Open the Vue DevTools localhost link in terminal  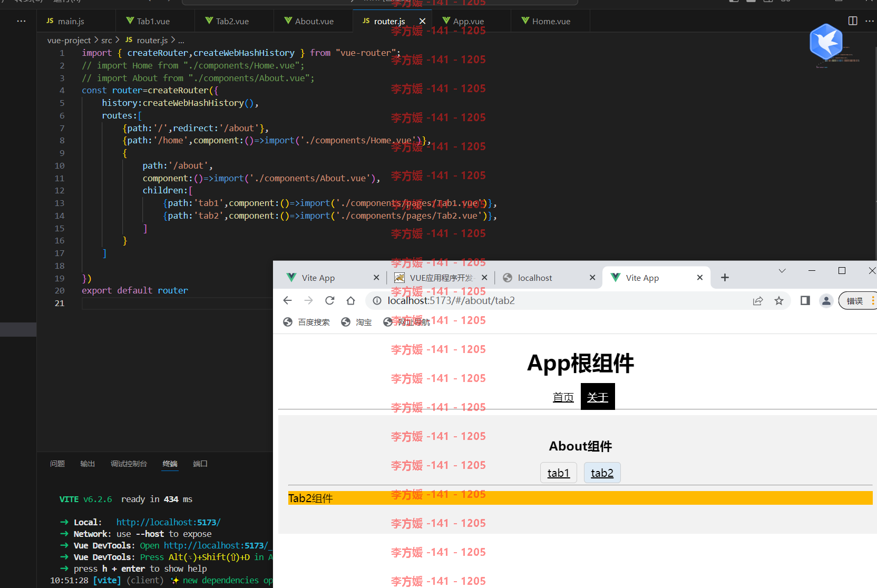point(217,545)
